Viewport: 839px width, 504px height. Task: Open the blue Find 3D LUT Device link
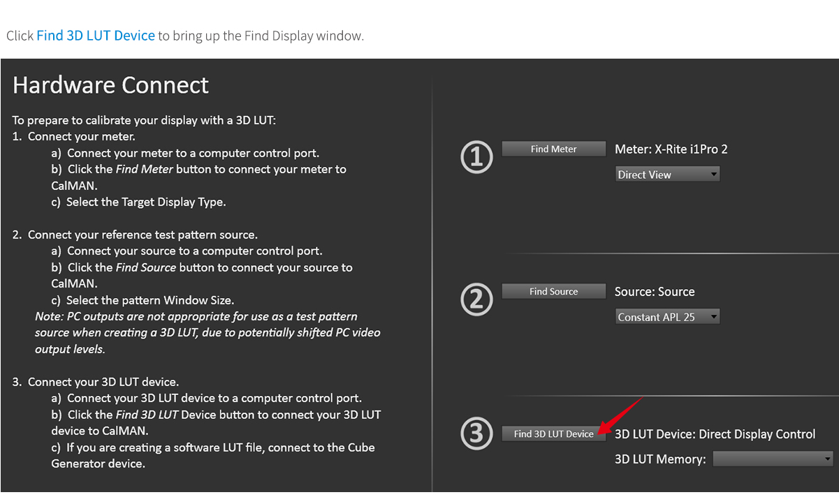click(96, 36)
